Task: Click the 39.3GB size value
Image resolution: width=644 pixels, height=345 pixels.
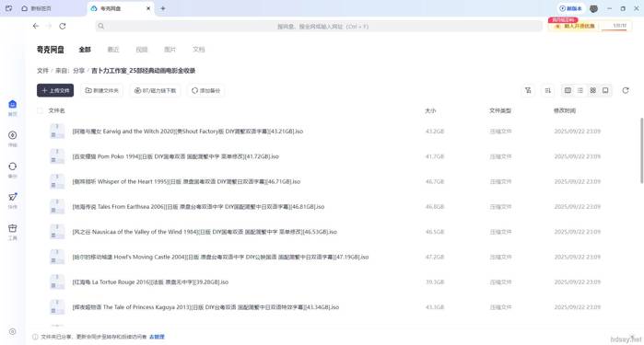Action: 435,282
